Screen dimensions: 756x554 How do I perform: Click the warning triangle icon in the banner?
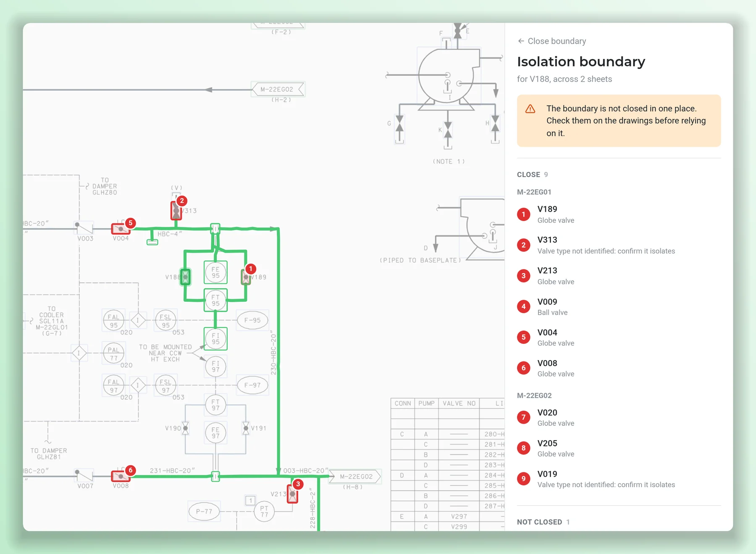(530, 109)
